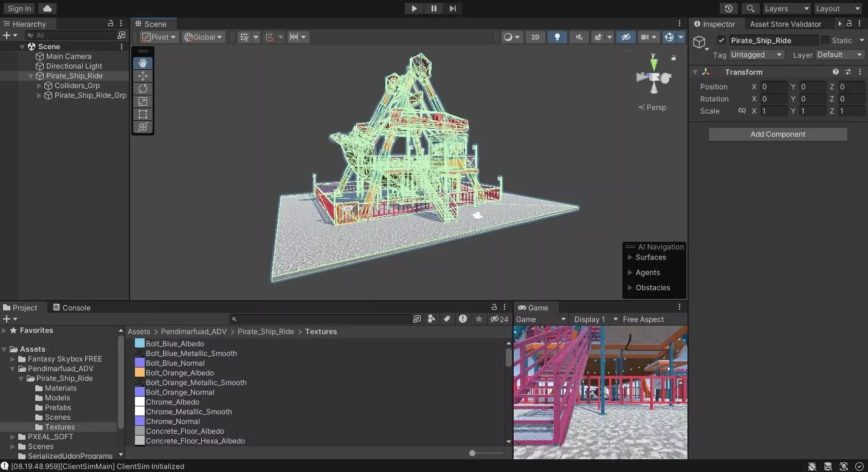
Task: Click the Bolt_Orange_Albedo texture thumbnail
Action: tap(140, 373)
